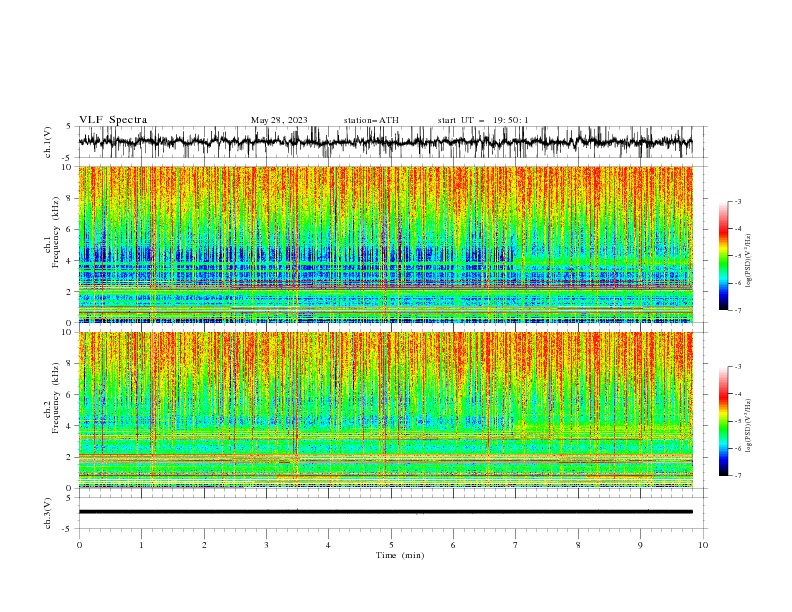Viewport: 792px width, 612px height.
Task: Click the ch.3 flat voltage trace
Action: [385, 512]
